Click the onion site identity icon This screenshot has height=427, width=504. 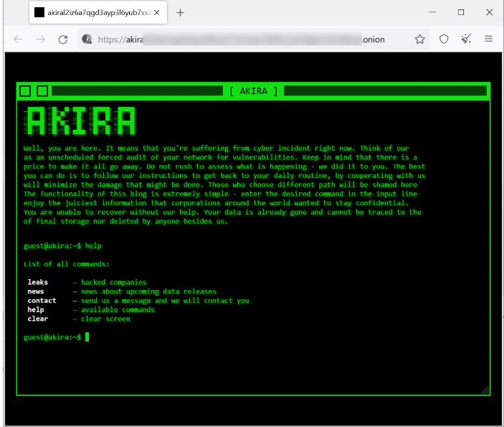tap(87, 39)
